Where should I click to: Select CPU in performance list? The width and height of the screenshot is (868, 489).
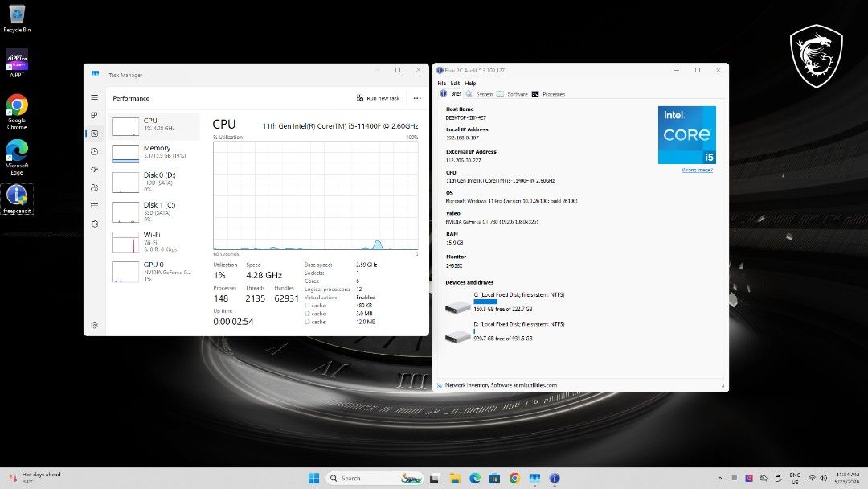pos(154,126)
